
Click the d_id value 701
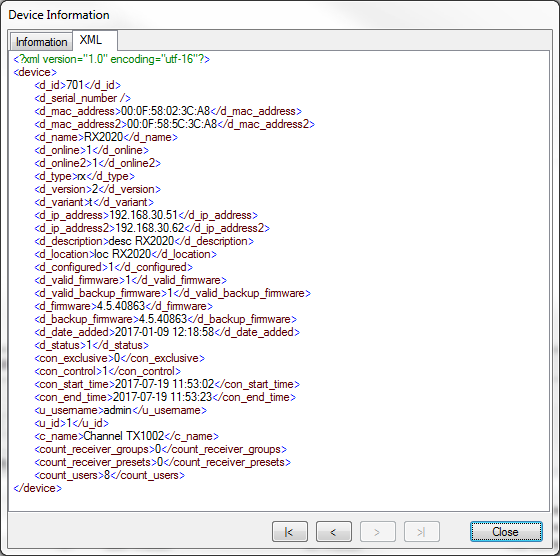(x=75, y=85)
